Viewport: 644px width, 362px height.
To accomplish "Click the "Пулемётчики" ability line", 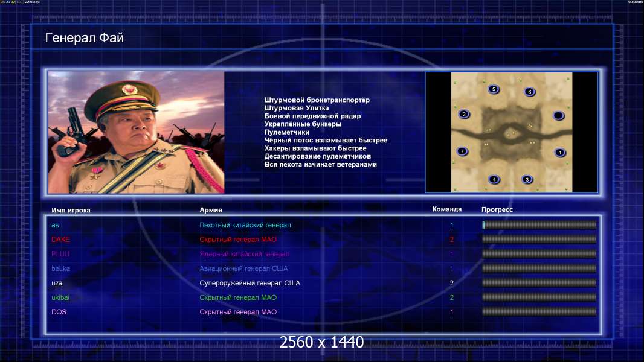I will [x=287, y=132].
